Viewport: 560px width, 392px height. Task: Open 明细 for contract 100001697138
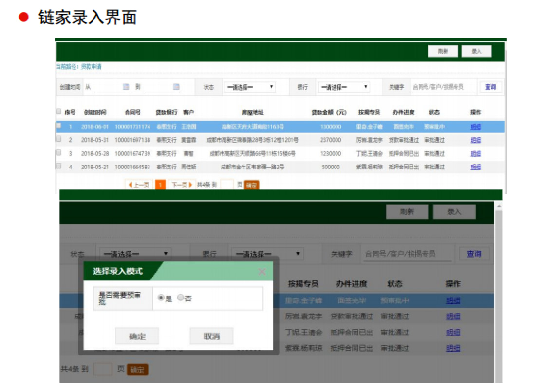(x=475, y=140)
